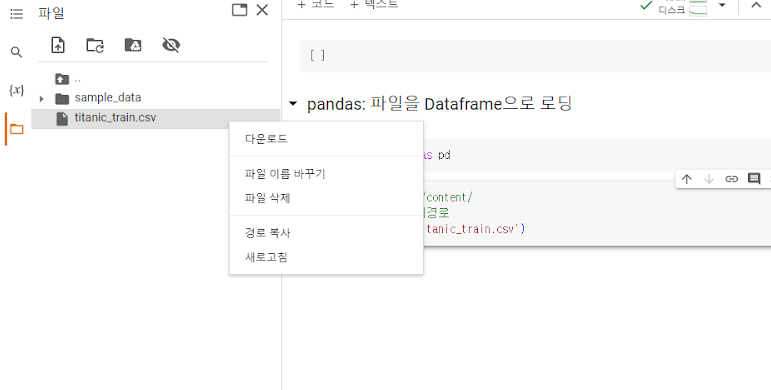
Task: Move cell down arrow icon
Action: [x=709, y=179]
